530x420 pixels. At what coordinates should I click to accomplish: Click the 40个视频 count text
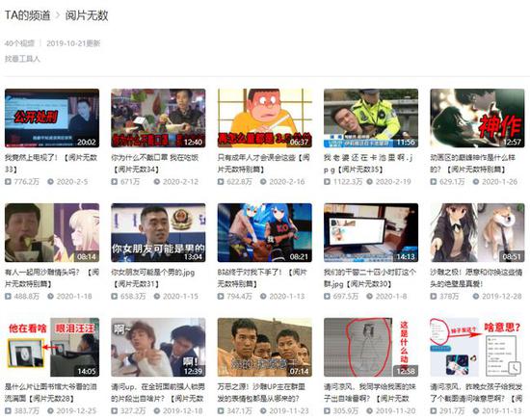click(x=19, y=43)
